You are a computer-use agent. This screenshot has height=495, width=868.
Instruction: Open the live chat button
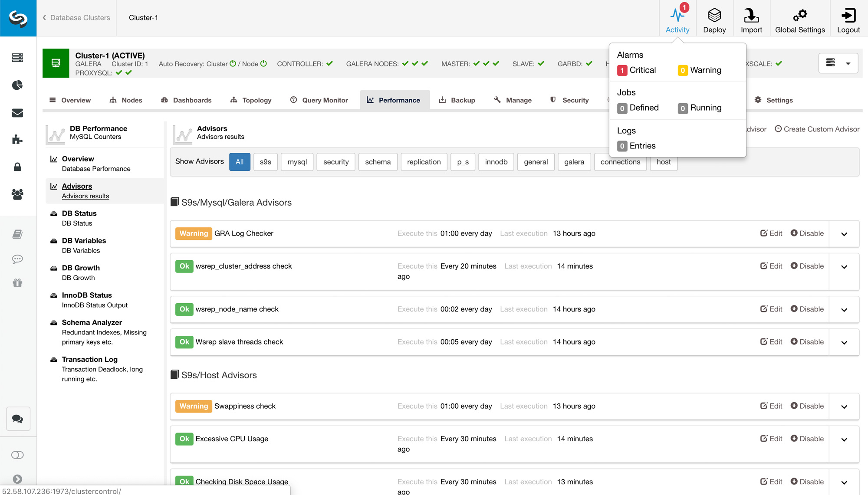[x=18, y=419]
